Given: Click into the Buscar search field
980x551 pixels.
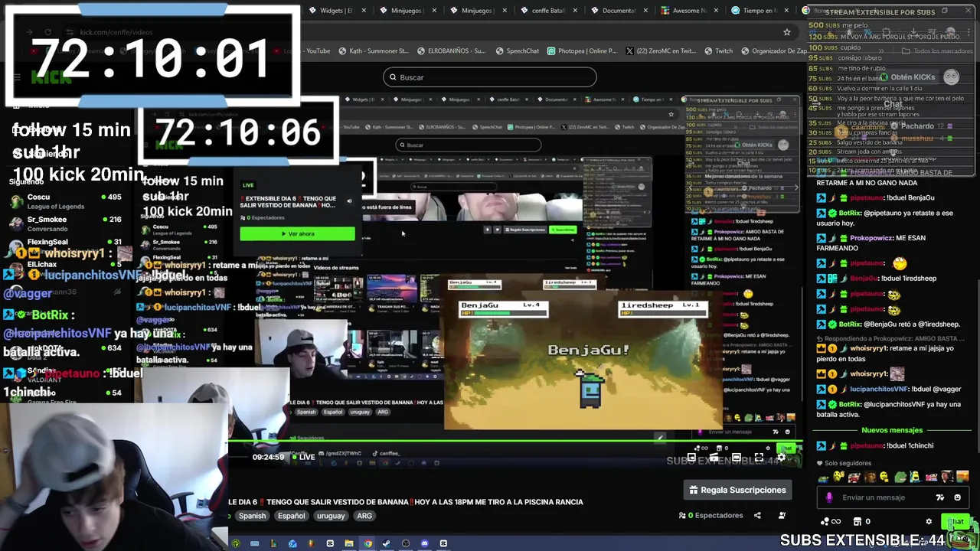Looking at the screenshot, I should coord(490,77).
